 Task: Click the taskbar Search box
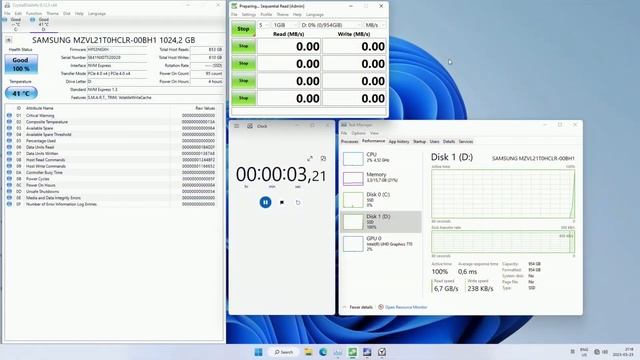point(284,352)
